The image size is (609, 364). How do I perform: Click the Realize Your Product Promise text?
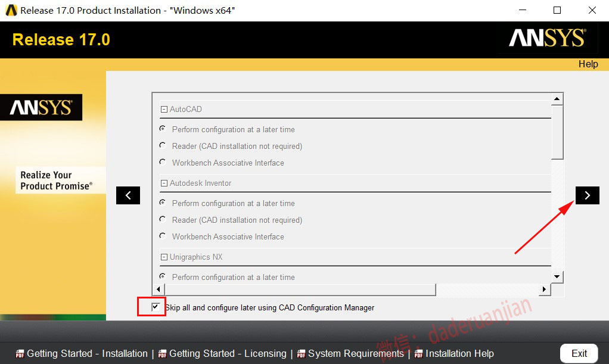click(x=57, y=181)
